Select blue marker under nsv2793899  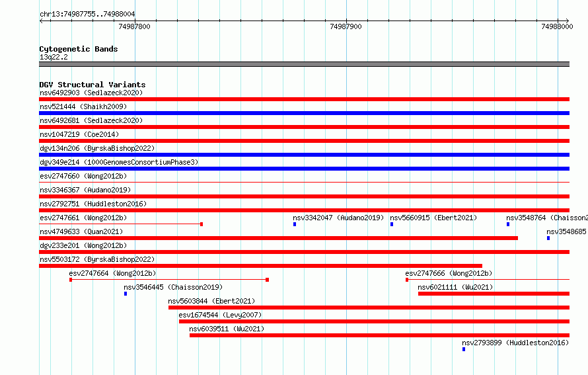[464, 349]
